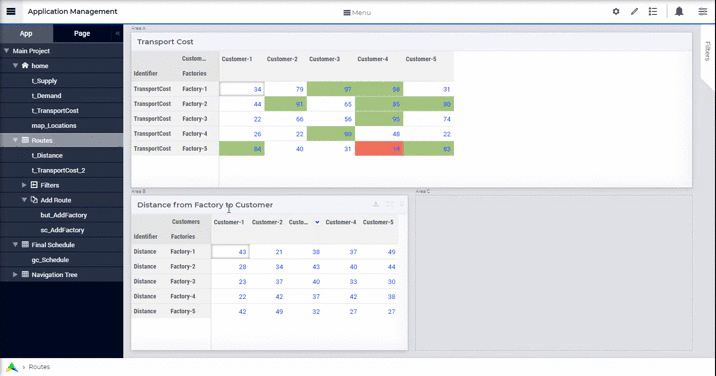Screen dimensions: 716x376
Task: Select Distance cell value 43 for Factory-1
Action: (230, 252)
